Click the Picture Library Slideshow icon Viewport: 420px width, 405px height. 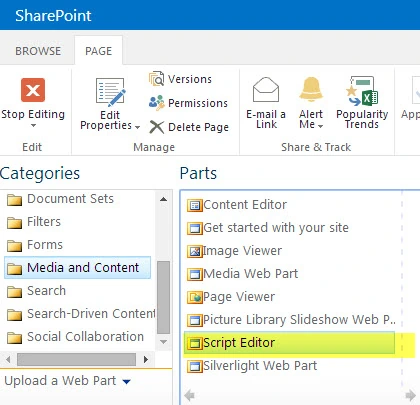(x=195, y=320)
